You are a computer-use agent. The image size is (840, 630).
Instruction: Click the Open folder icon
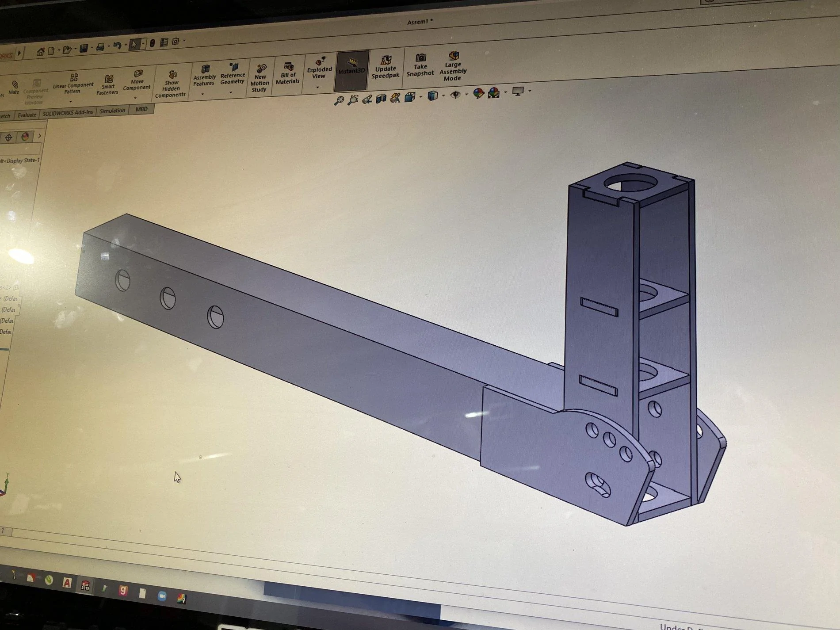coord(67,50)
